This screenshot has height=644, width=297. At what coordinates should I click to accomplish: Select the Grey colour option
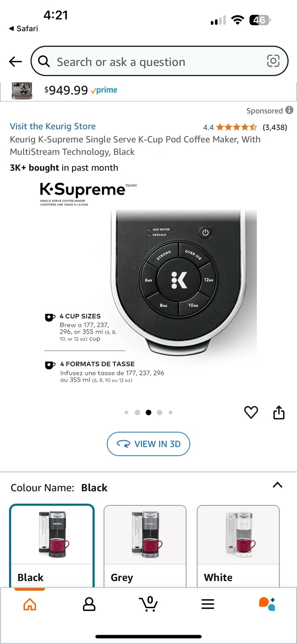click(145, 546)
